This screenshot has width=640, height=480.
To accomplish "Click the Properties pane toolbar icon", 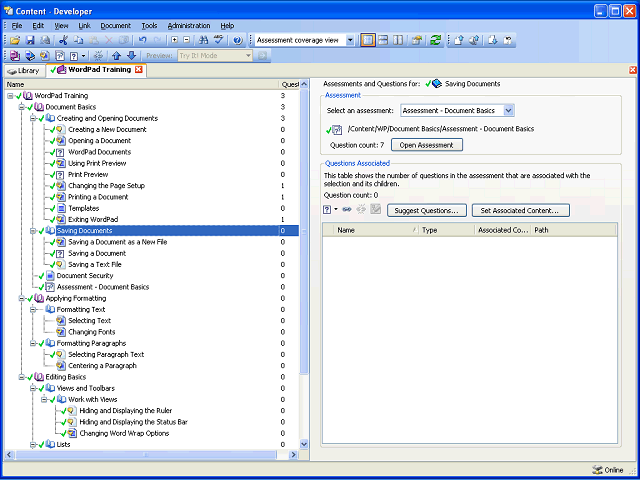I will [x=416, y=40].
